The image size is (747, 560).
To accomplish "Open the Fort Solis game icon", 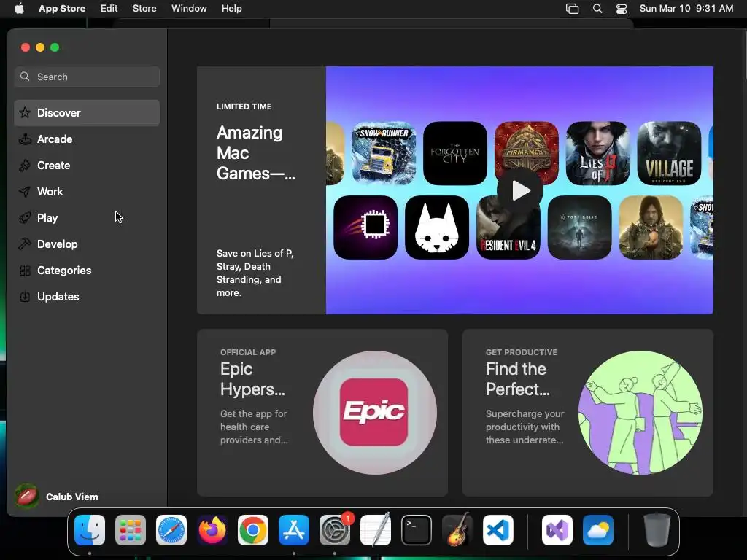I will pos(580,227).
